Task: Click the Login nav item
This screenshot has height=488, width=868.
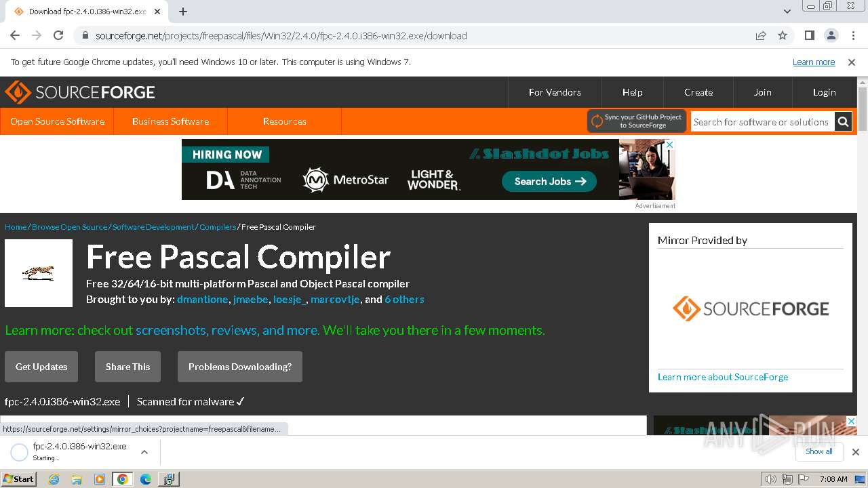Action: point(824,92)
